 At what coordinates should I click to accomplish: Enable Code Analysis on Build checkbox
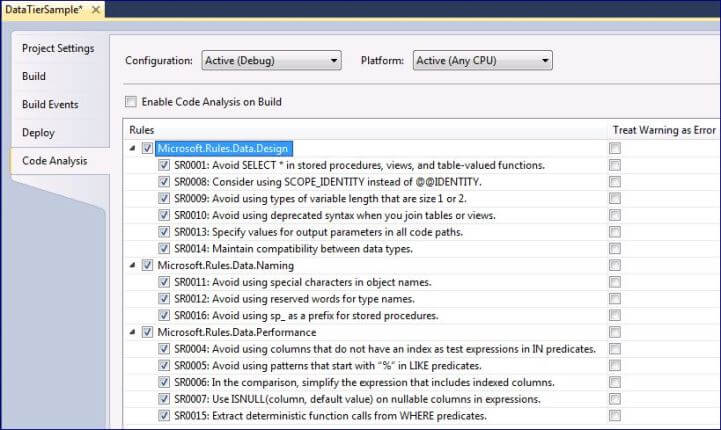pyautogui.click(x=131, y=102)
